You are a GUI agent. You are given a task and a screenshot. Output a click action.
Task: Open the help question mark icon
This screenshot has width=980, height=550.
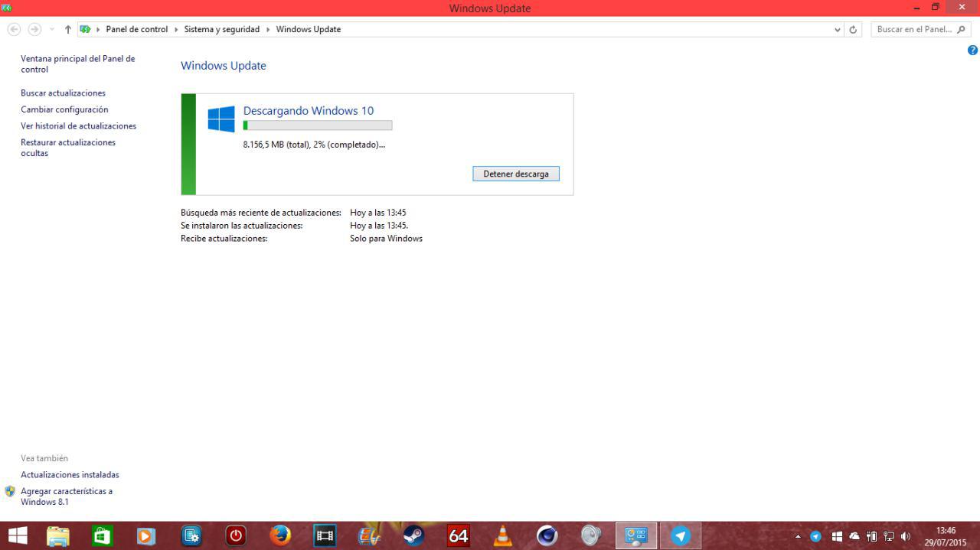[972, 50]
